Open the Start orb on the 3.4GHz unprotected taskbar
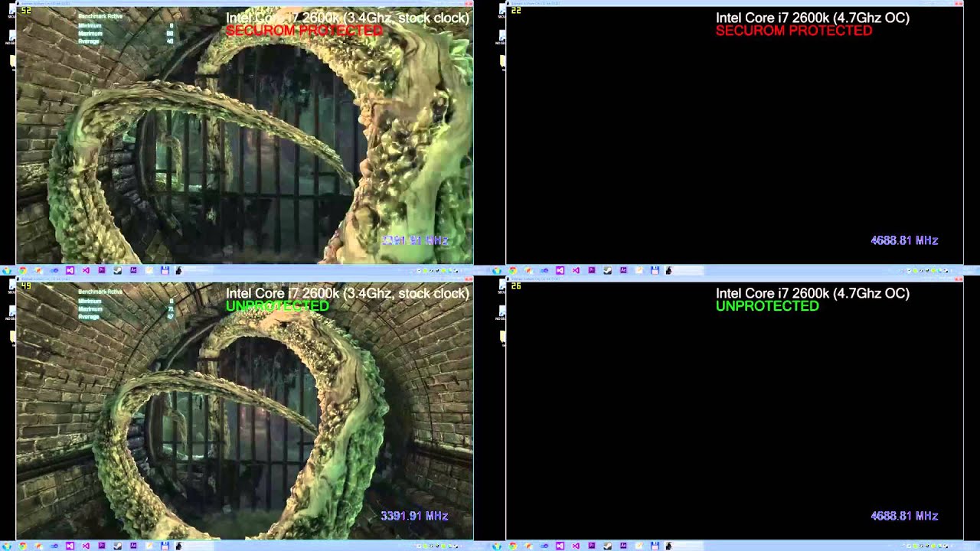This screenshot has height=551, width=980. pyautogui.click(x=7, y=546)
